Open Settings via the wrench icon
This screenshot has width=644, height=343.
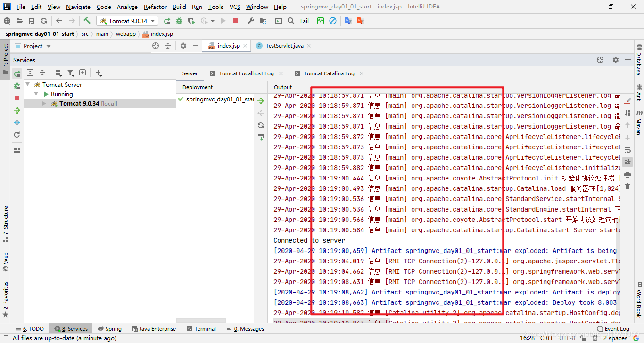coord(251,21)
